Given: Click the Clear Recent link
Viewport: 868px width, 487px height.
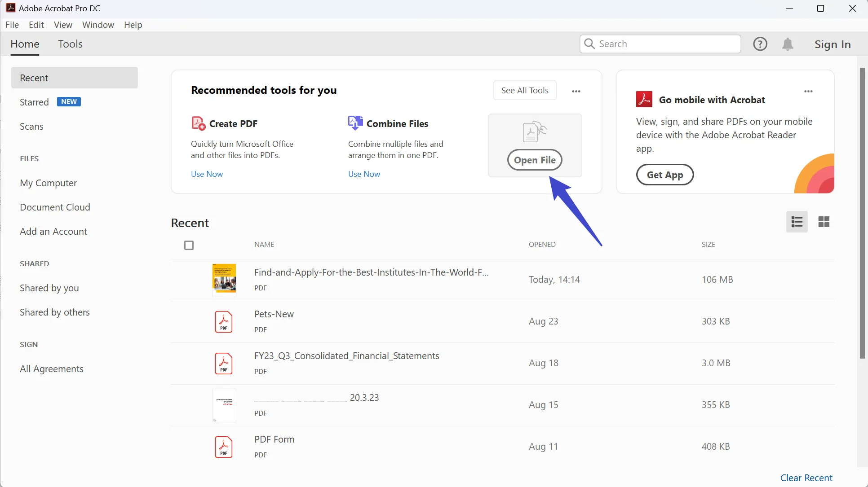Looking at the screenshot, I should (806, 478).
